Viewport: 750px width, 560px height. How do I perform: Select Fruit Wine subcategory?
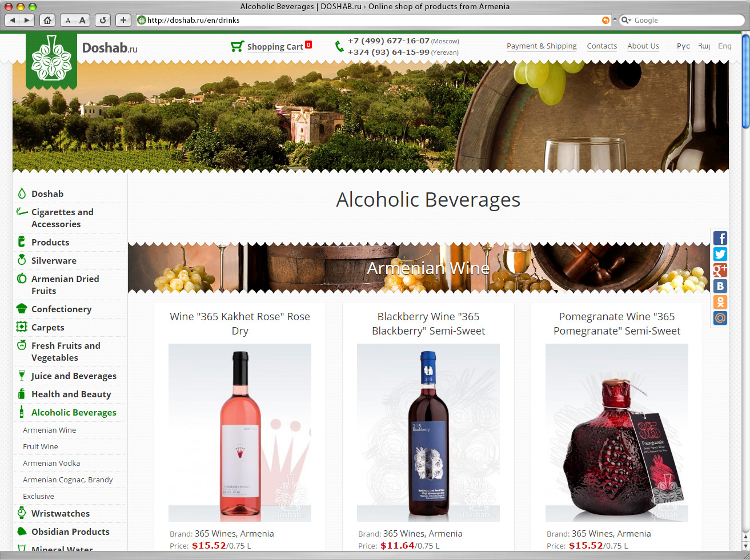tap(41, 447)
